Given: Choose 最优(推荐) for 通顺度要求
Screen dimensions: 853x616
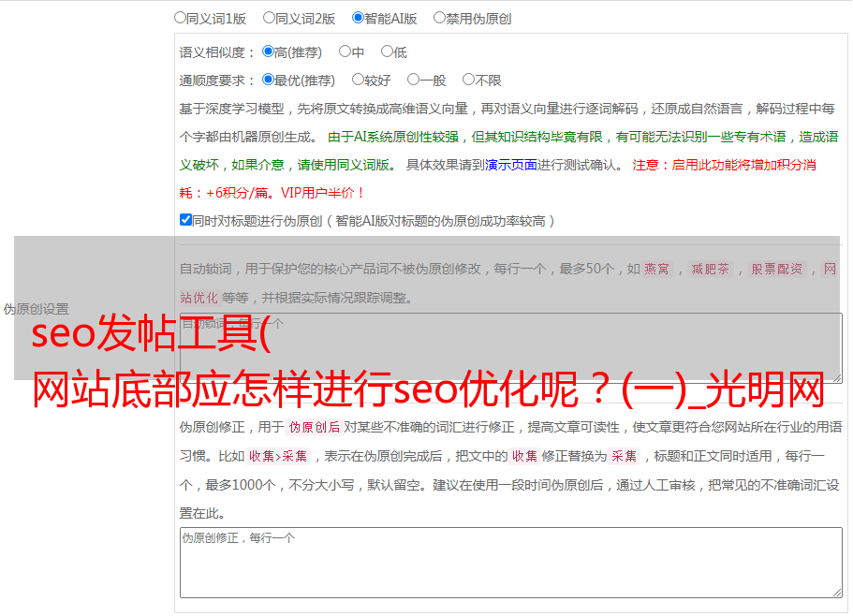Looking at the screenshot, I should (268, 80).
